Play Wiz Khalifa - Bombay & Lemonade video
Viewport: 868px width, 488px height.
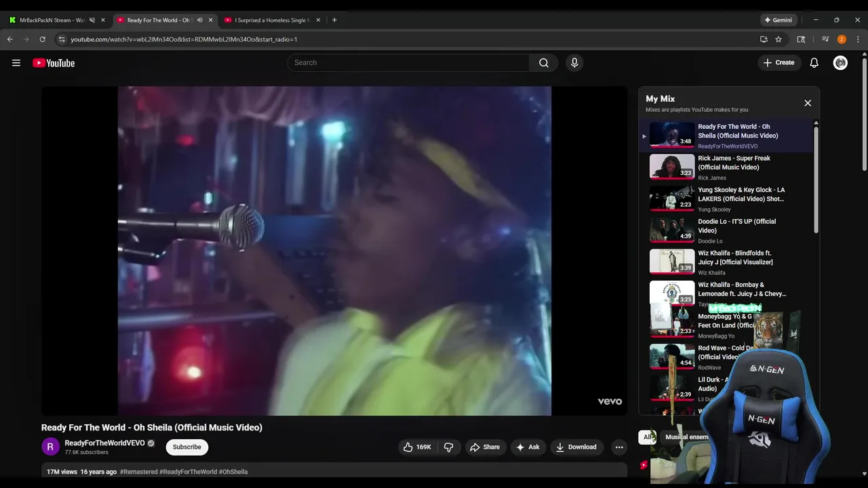point(726,293)
